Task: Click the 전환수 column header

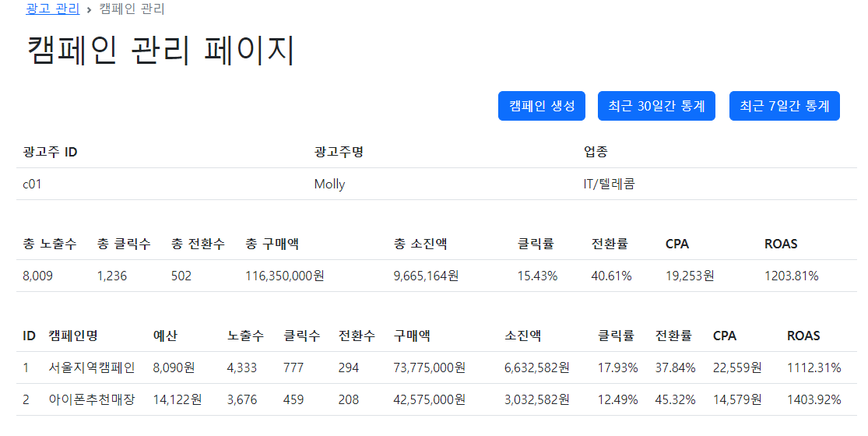Action: 357,336
